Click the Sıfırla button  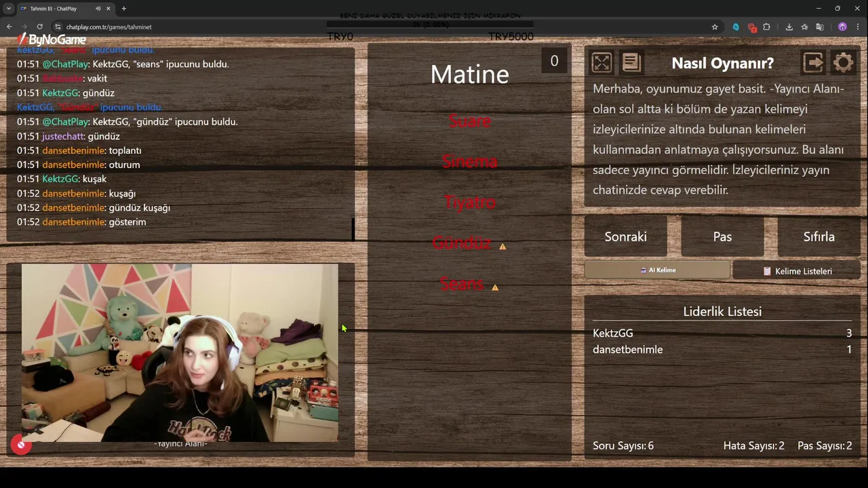pyautogui.click(x=819, y=237)
